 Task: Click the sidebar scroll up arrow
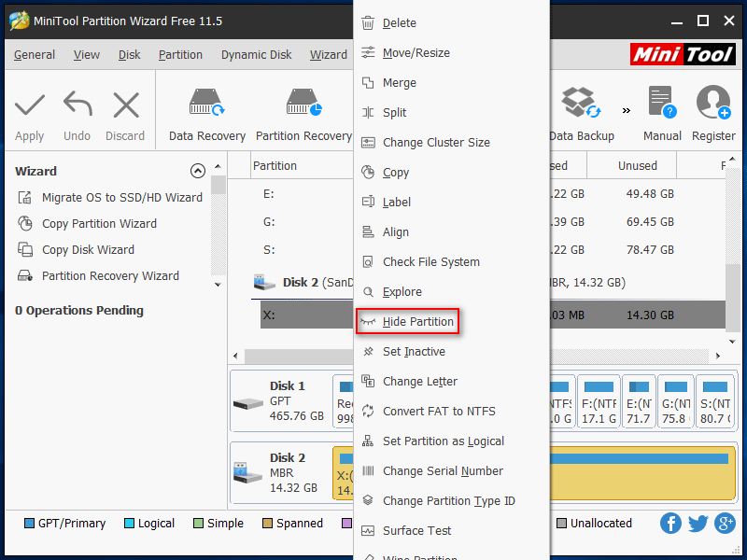(218, 166)
